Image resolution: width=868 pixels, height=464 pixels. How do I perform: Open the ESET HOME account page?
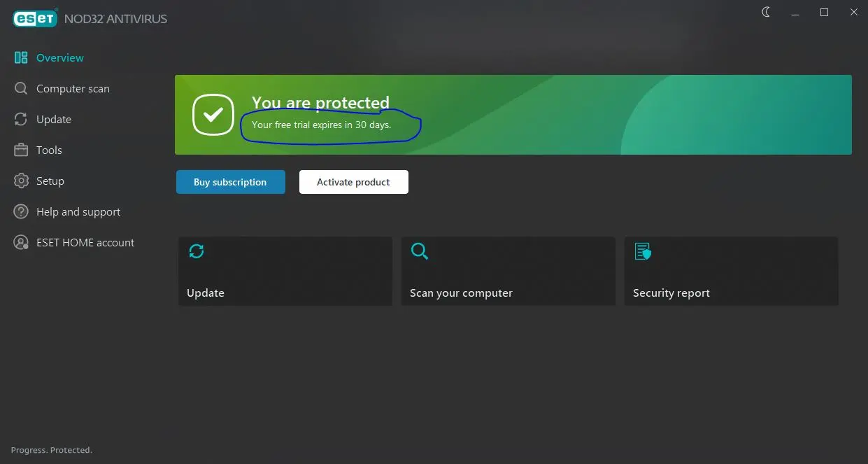coord(85,243)
